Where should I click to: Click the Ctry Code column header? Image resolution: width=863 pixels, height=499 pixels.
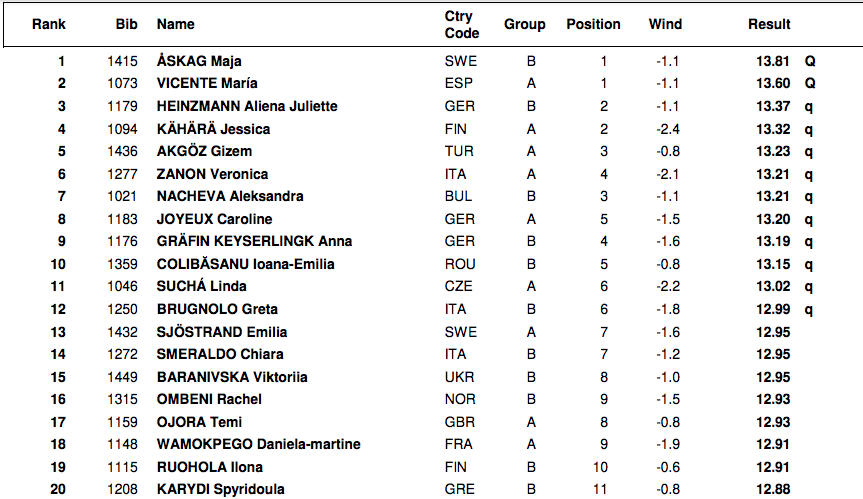coord(460,25)
